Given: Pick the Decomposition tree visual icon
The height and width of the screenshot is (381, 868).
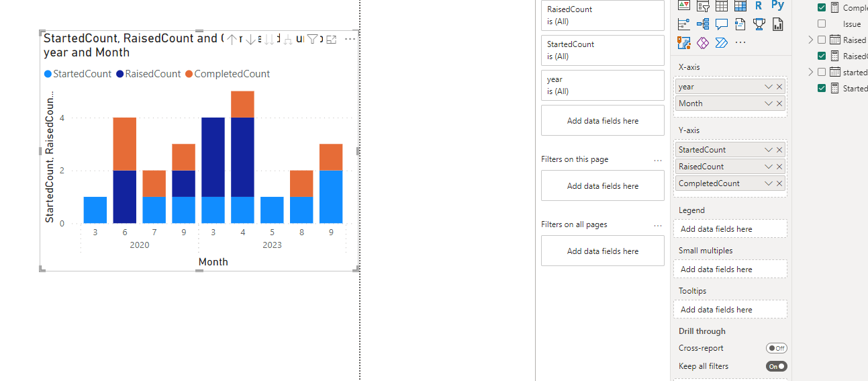Looking at the screenshot, I should (703, 24).
